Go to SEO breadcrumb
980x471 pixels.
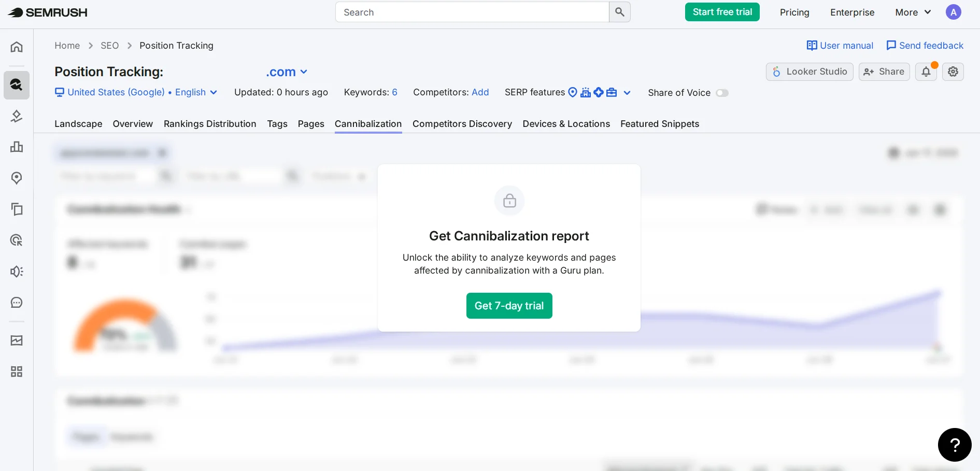click(x=110, y=46)
